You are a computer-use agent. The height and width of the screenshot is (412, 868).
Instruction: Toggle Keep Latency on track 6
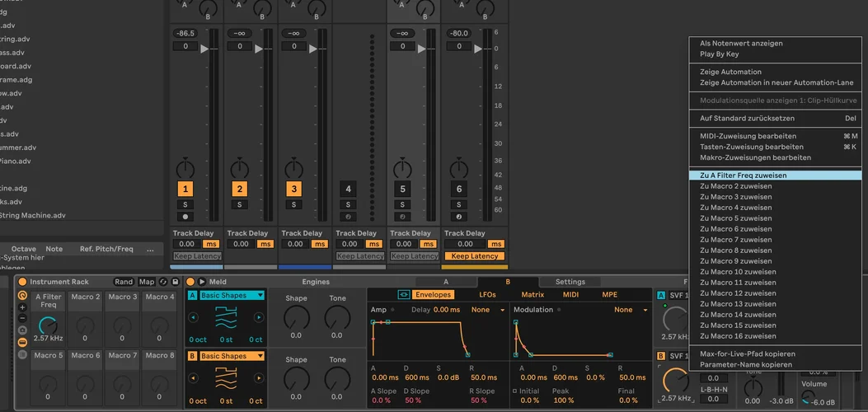point(474,256)
